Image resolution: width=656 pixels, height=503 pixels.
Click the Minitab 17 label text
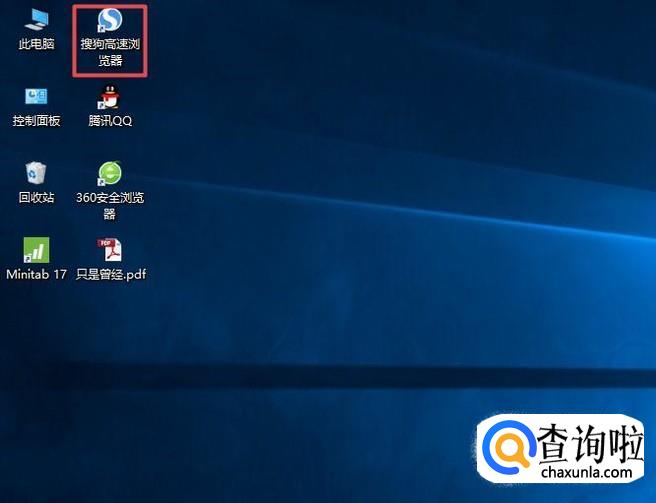(x=36, y=274)
